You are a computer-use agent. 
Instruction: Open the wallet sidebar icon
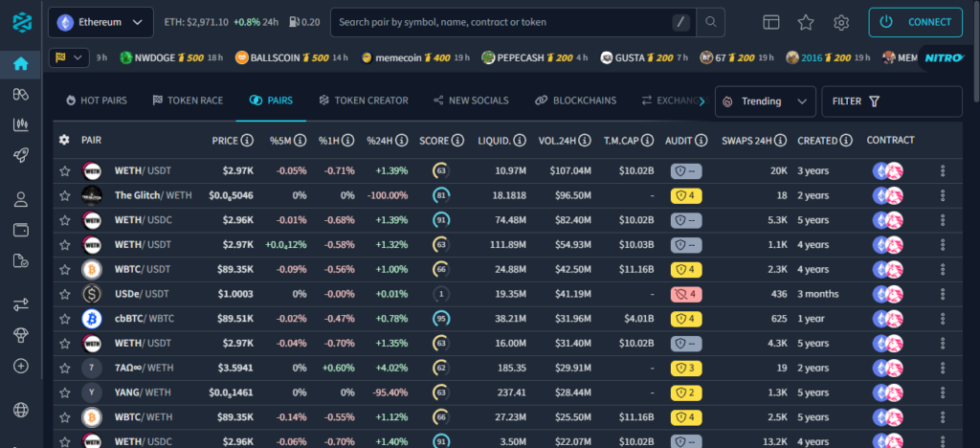tap(21, 230)
